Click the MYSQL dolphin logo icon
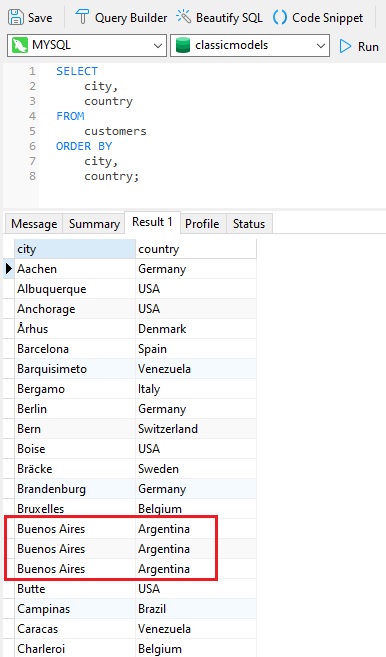 (20, 45)
